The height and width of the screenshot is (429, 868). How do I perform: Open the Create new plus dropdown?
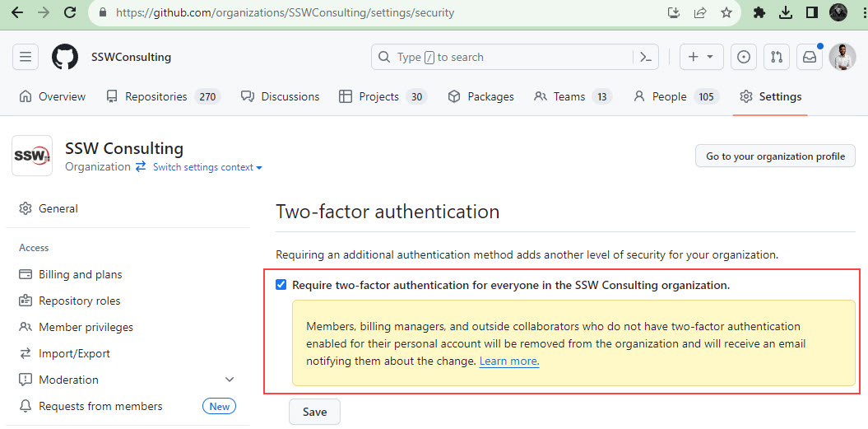[x=701, y=57]
